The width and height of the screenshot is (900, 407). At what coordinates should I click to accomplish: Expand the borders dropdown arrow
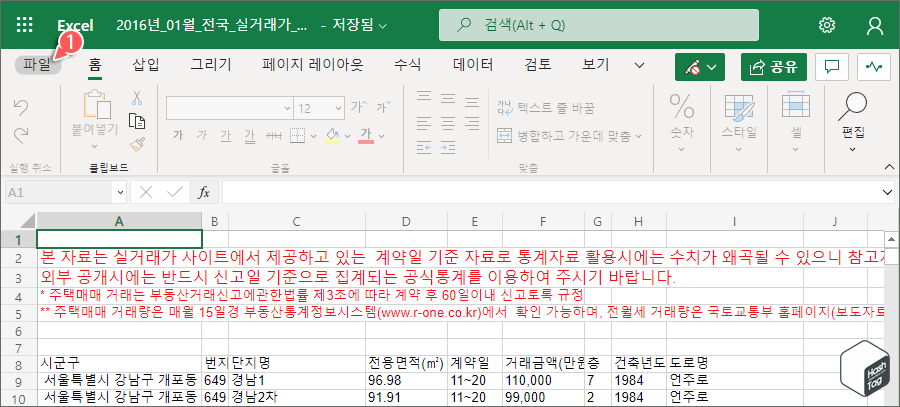(x=313, y=136)
